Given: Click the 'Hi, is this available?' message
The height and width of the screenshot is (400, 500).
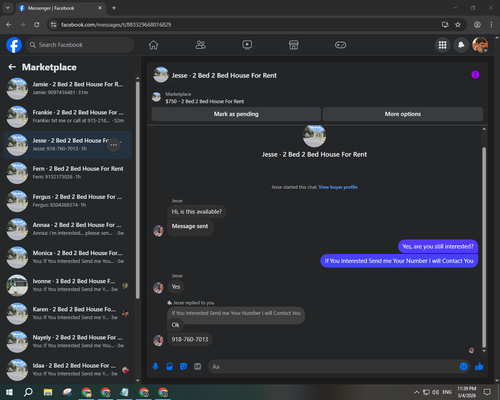Looking at the screenshot, I should [x=197, y=212].
